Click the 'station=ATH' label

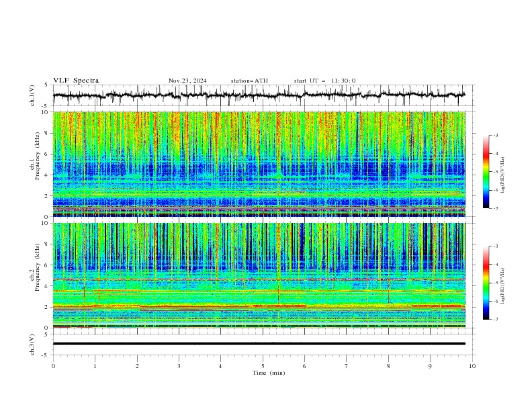[249, 81]
